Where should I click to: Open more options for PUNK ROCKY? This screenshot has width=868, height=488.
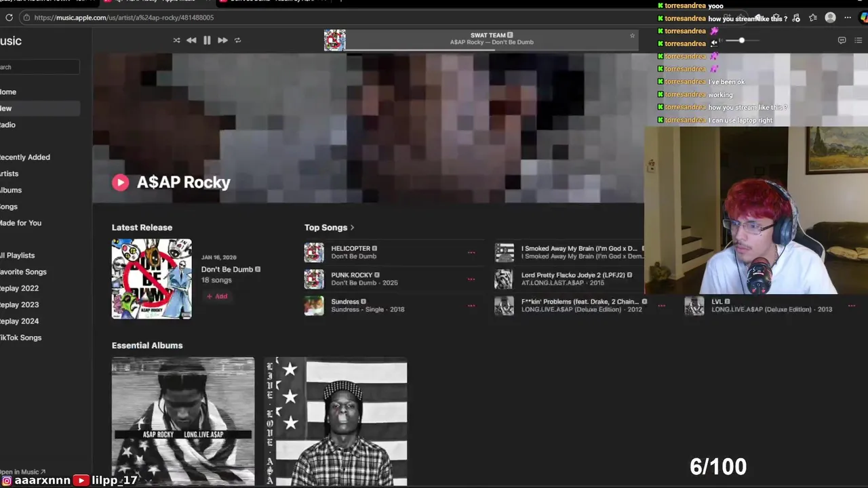click(x=471, y=279)
